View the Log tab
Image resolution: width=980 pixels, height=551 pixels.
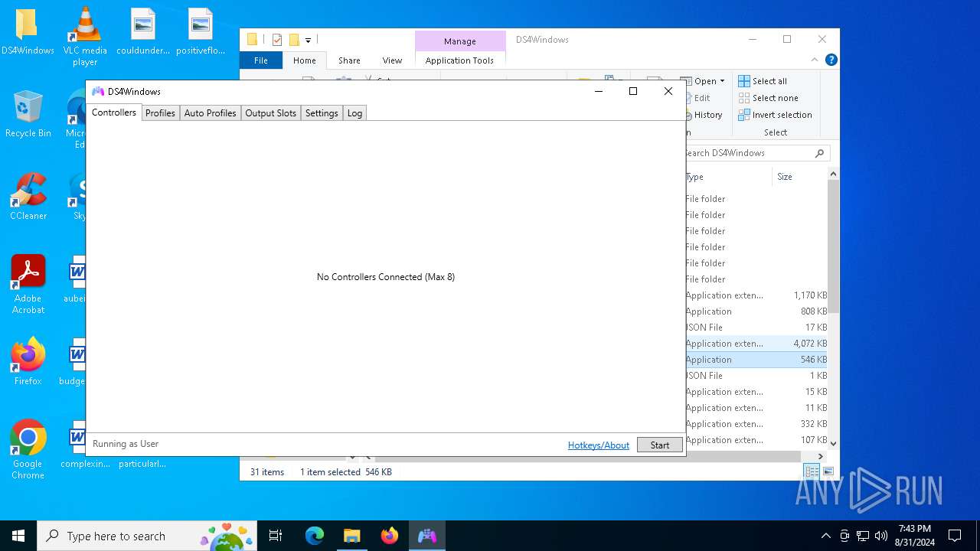tap(354, 113)
